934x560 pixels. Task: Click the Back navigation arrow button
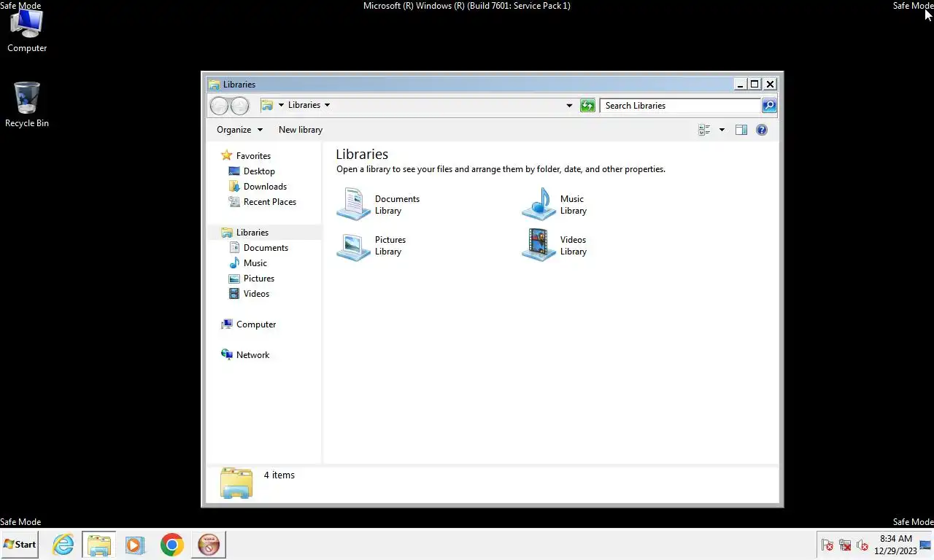pos(219,106)
